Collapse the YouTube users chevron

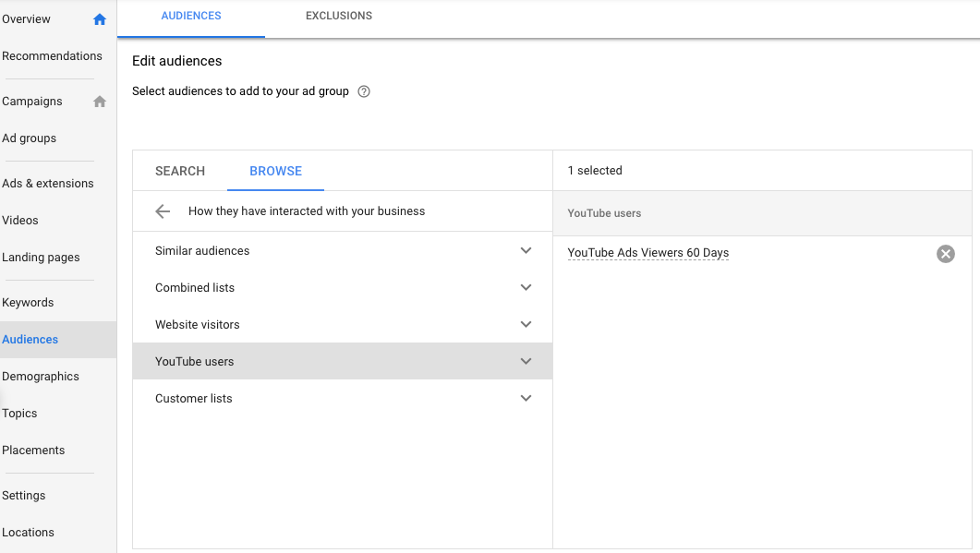(x=526, y=362)
